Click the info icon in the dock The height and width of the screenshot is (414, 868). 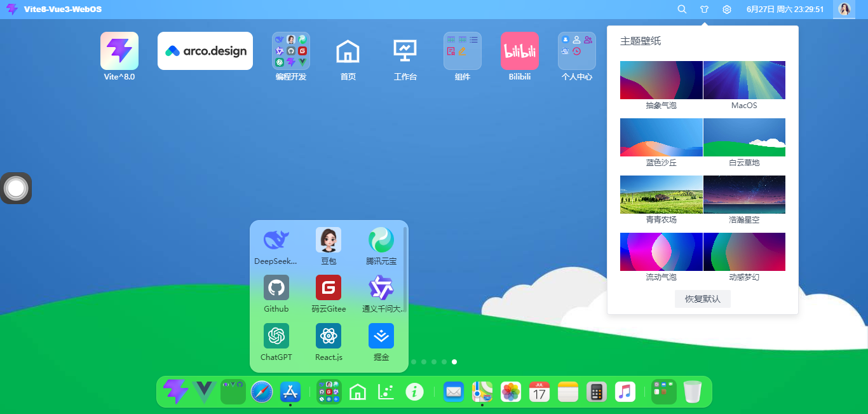click(415, 392)
